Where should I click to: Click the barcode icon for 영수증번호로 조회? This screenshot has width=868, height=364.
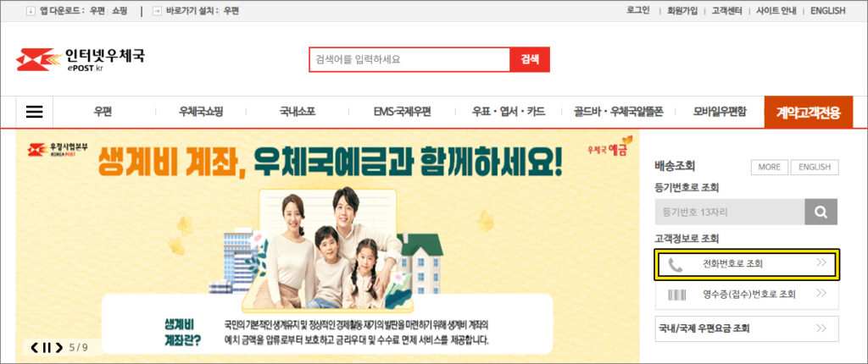click(676, 295)
